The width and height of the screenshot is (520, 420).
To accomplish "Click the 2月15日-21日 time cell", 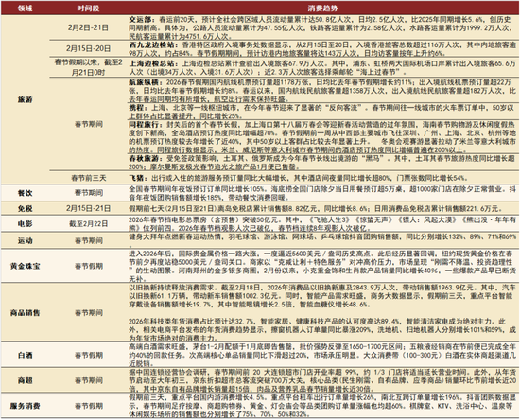I will pyautogui.click(x=88, y=208).
